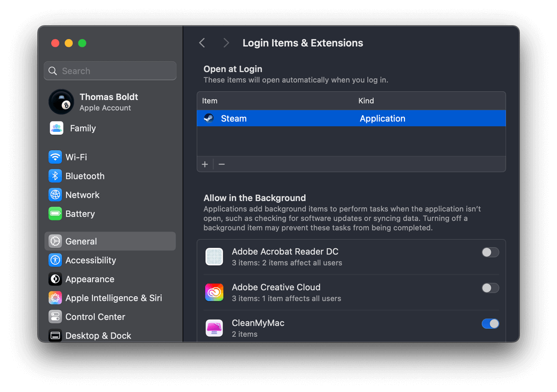
Task: Turn off CleanMyMac background toggle
Action: pos(490,324)
